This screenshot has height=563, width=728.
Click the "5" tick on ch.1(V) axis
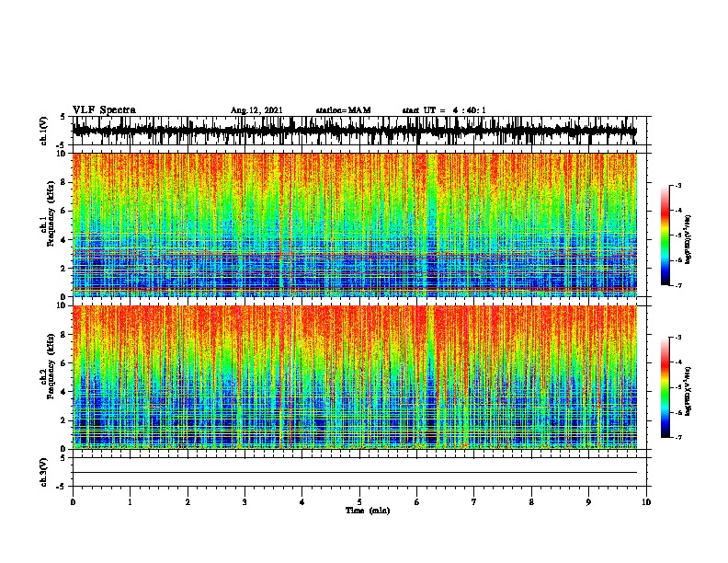63,117
